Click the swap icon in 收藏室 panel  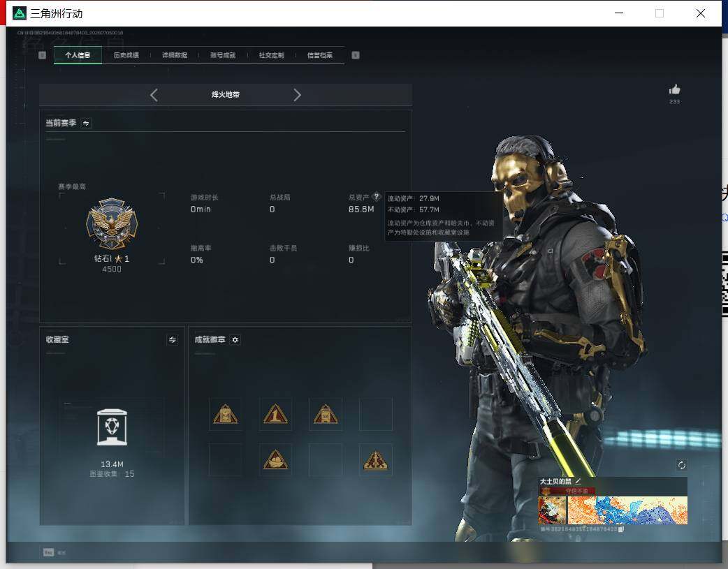[173, 340]
